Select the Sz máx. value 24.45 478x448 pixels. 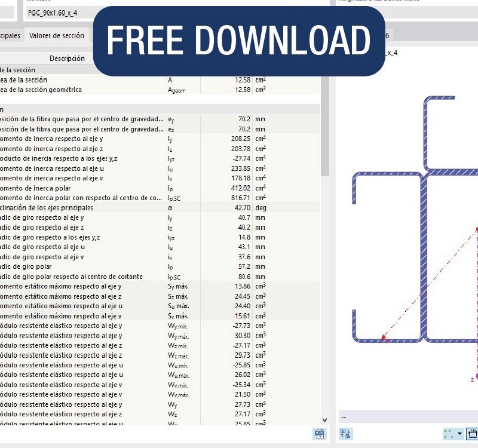point(243,296)
